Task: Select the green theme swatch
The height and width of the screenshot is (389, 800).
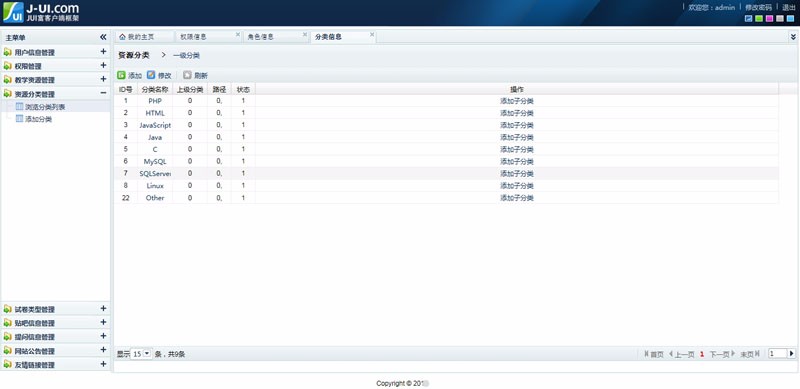Action: [759, 19]
